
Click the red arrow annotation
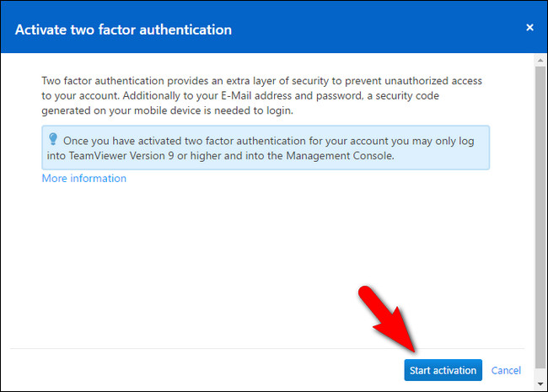[x=386, y=322]
